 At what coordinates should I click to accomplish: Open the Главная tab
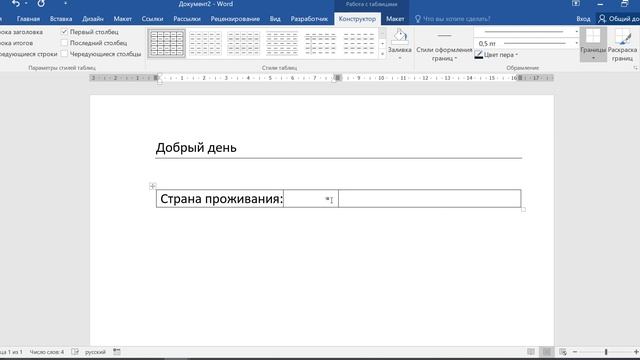point(28,19)
